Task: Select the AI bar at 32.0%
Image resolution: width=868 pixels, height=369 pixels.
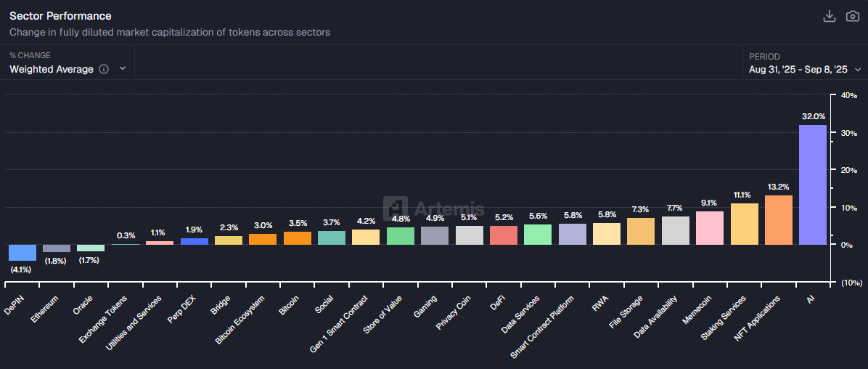Action: click(813, 184)
